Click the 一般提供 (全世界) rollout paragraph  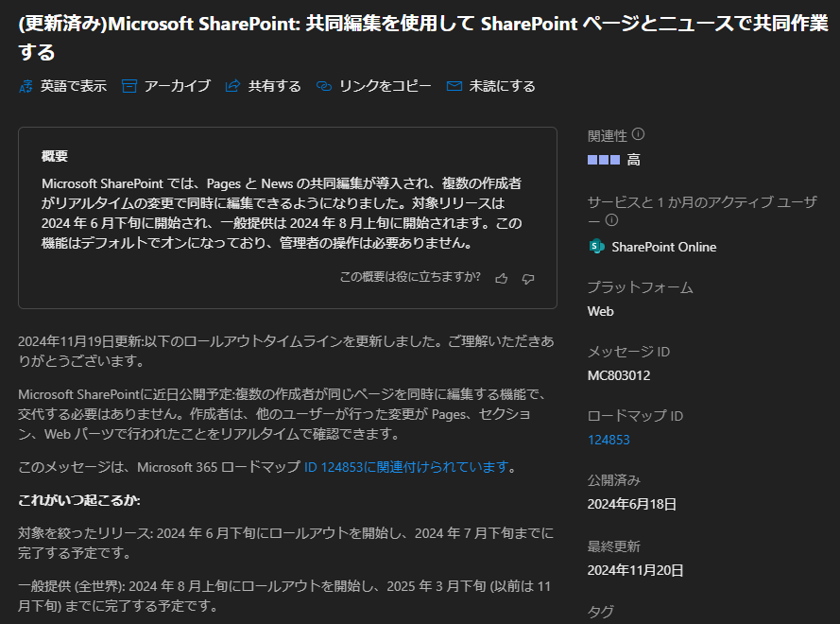(284, 597)
